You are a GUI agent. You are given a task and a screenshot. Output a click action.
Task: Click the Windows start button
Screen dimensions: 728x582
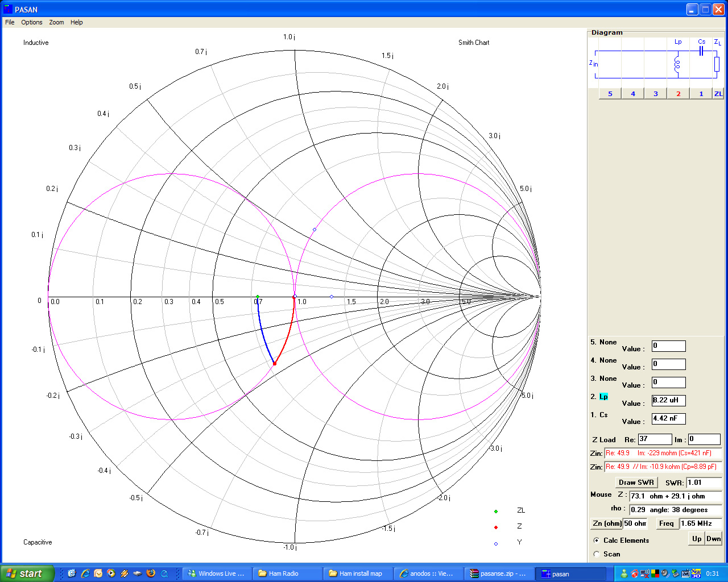(x=27, y=573)
